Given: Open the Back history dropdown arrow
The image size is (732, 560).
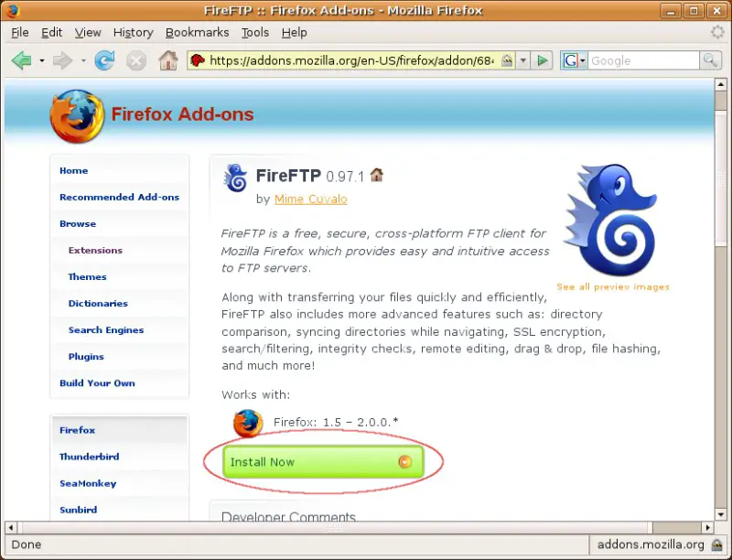Looking at the screenshot, I should pos(41,60).
